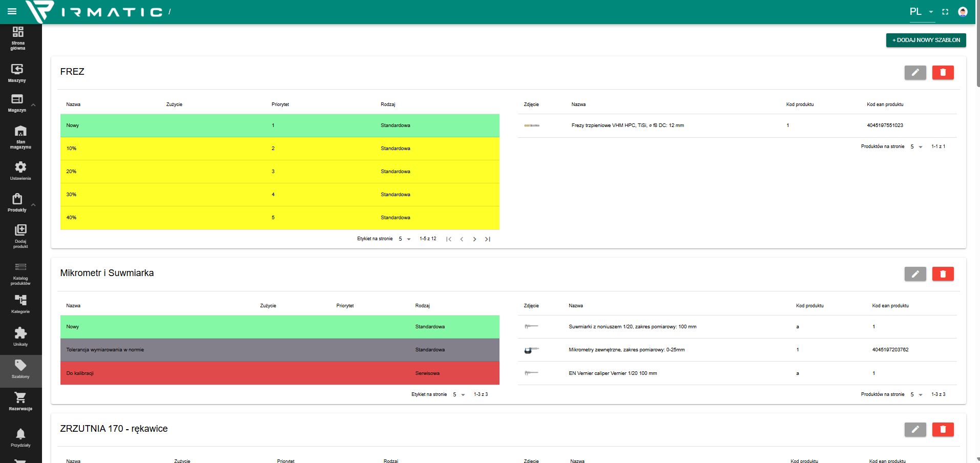Go to Kategorie in sidebar

20,304
